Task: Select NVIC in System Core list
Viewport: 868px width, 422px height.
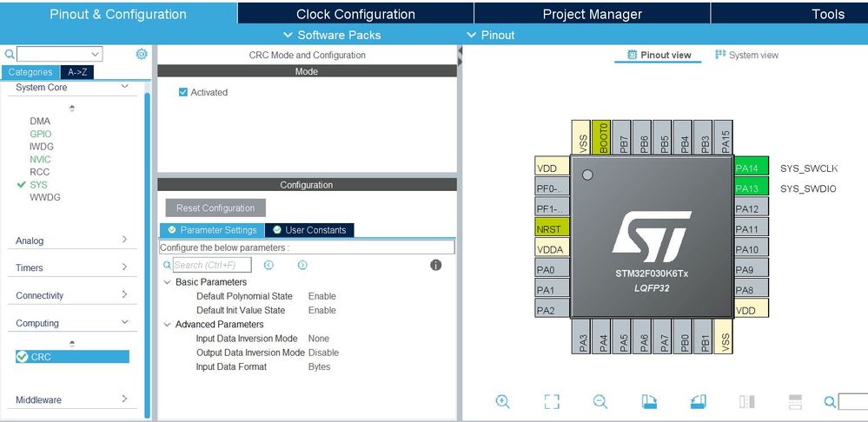Action: [x=40, y=159]
